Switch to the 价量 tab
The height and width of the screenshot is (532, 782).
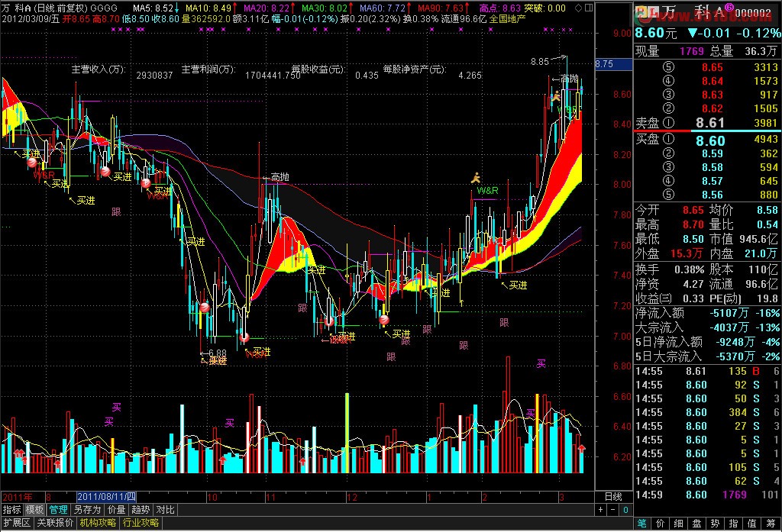pyautogui.click(x=116, y=510)
